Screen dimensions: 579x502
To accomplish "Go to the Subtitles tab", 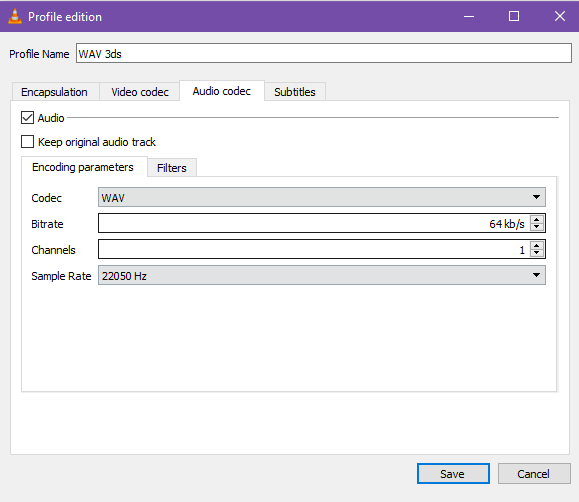I will pos(295,92).
